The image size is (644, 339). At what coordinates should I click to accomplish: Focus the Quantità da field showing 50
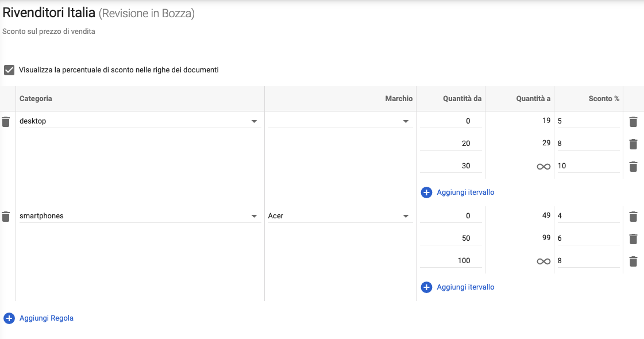pos(452,238)
